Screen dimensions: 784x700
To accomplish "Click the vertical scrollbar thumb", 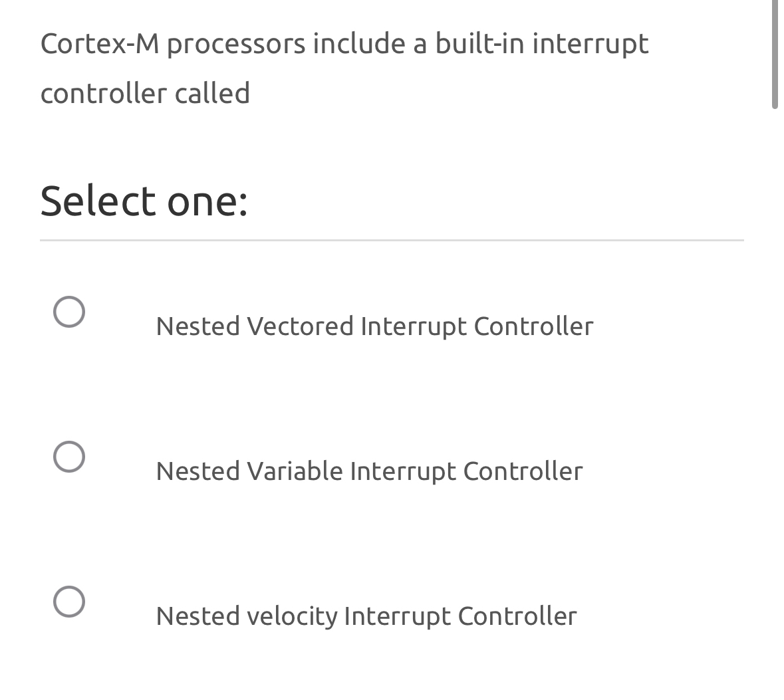I will (775, 53).
